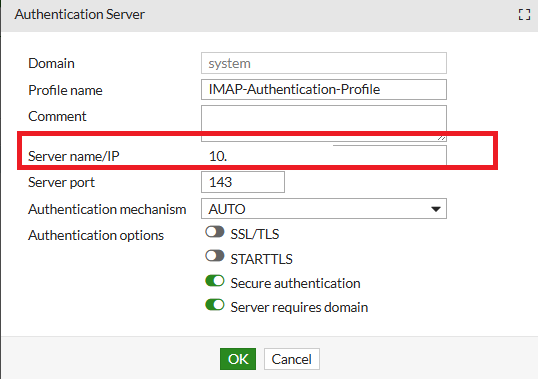Screen dimensions: 538x379
Task: Click the Authentication Server title text
Action: [x=80, y=14]
